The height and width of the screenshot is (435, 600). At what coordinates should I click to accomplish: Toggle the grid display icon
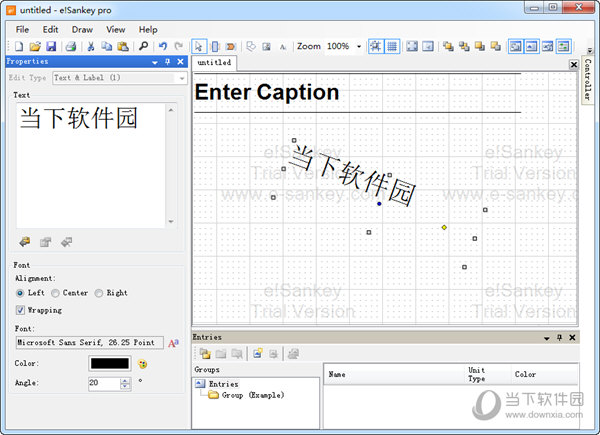[392, 47]
